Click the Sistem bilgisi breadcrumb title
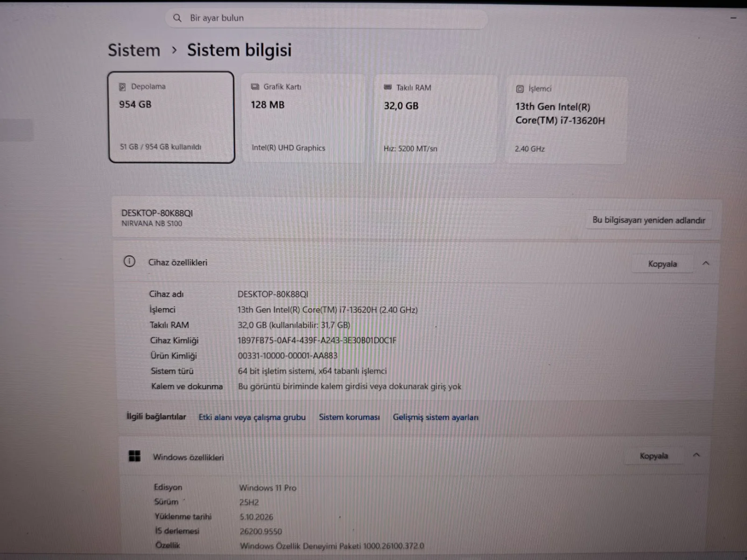 point(239,50)
